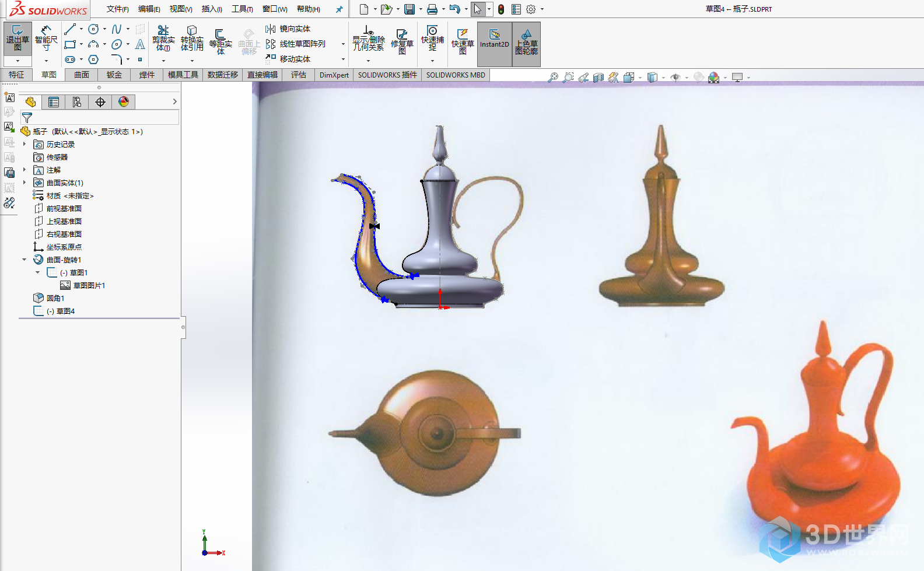Select the spline sketch tool
The image size is (924, 571).
point(117,29)
